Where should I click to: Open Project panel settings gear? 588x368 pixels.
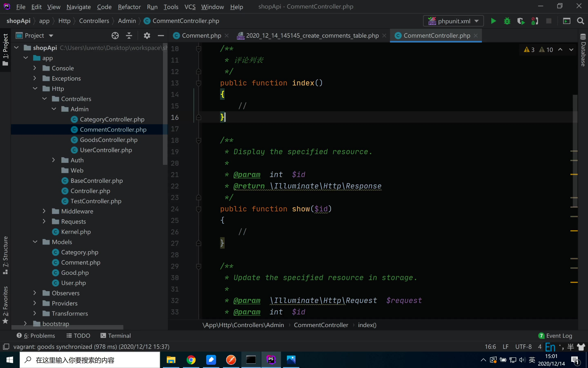pos(147,36)
